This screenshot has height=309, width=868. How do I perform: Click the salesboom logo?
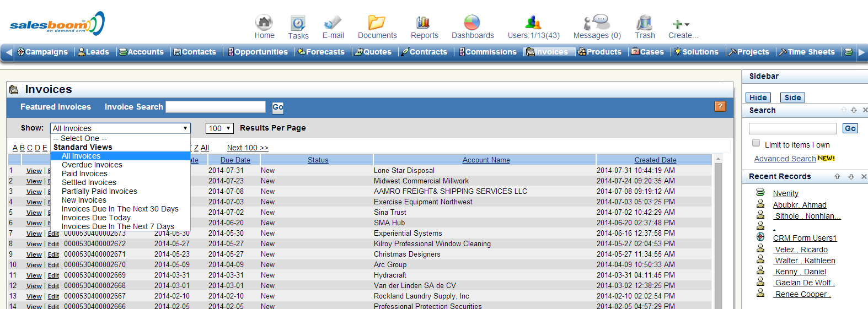coord(57,24)
